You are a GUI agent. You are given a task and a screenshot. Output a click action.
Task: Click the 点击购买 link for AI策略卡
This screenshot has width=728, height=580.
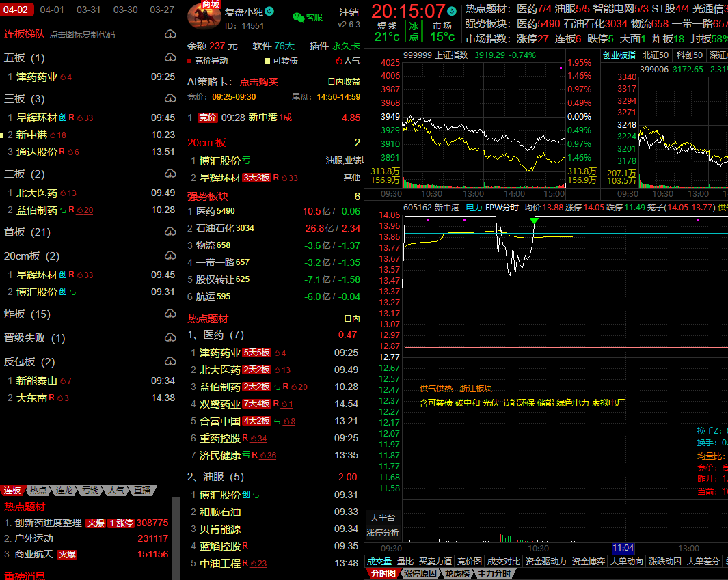tap(258, 82)
